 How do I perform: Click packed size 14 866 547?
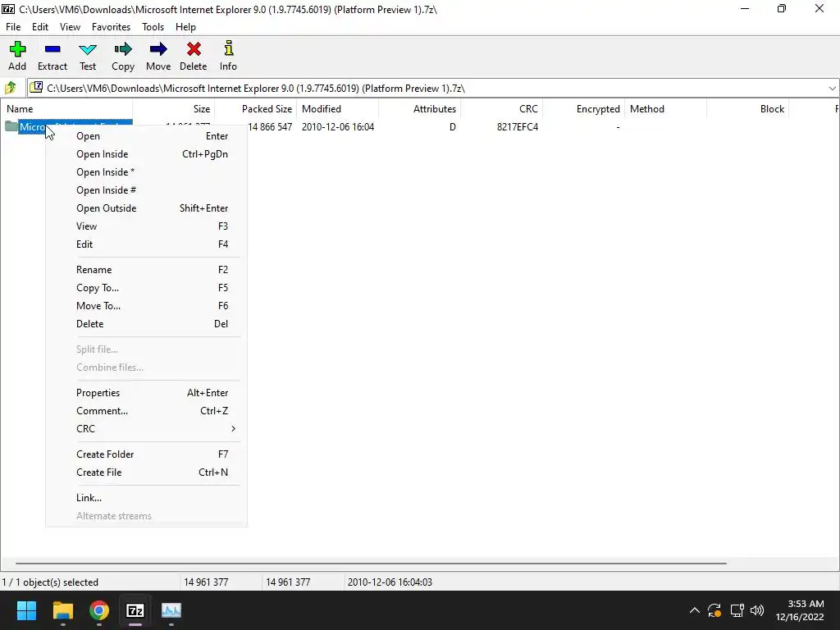[x=270, y=127]
